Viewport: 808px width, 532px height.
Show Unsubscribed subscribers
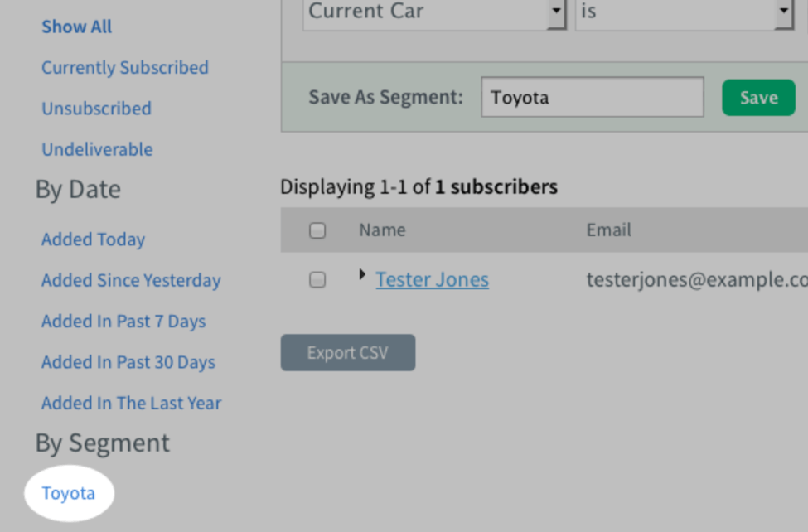[96, 109]
